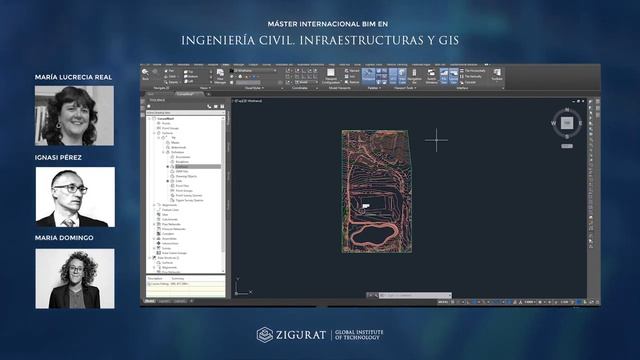The height and width of the screenshot is (360, 640).
Task: Expand the Views panel title
Action: (205, 88)
